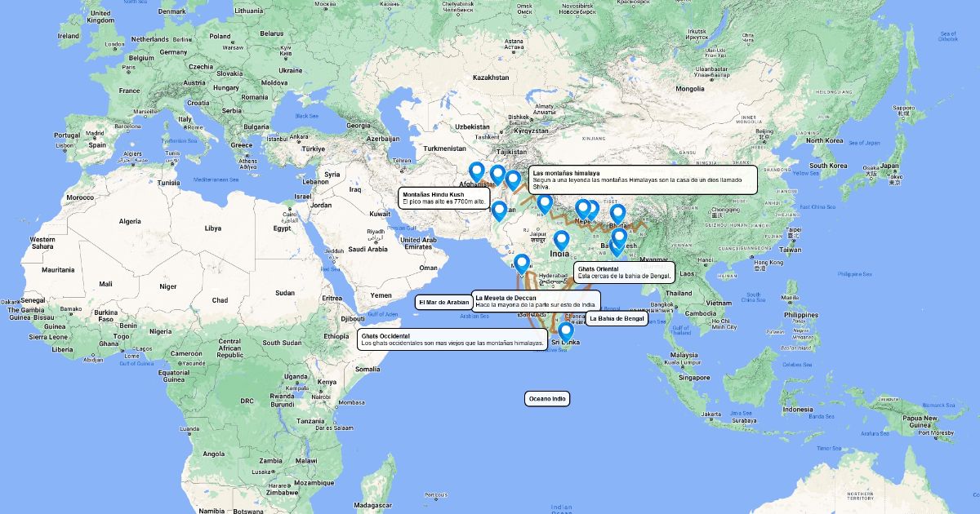Open the Ghats Occidental description box
This screenshot has height=514, width=980.
point(453,339)
